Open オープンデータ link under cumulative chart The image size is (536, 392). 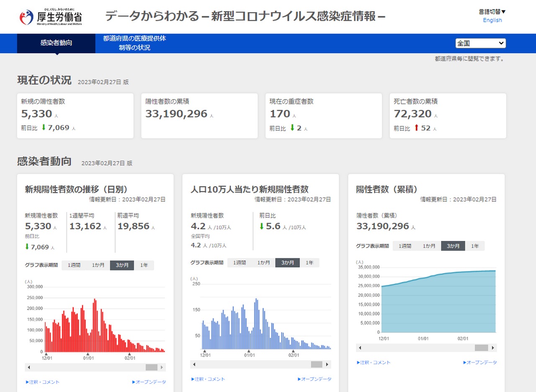tap(480, 362)
